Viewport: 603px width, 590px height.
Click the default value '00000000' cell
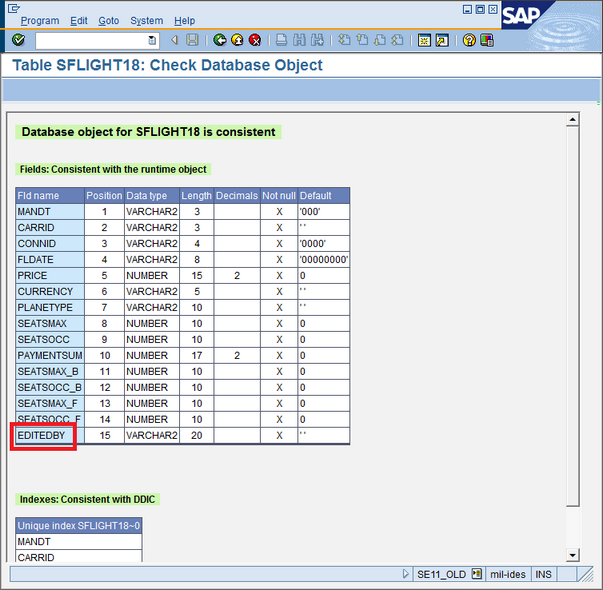(x=323, y=259)
